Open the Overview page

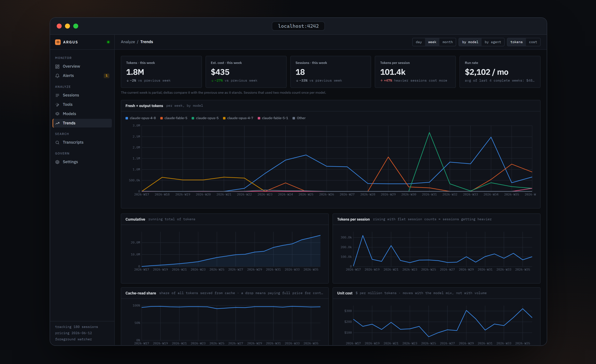pyautogui.click(x=82, y=66)
